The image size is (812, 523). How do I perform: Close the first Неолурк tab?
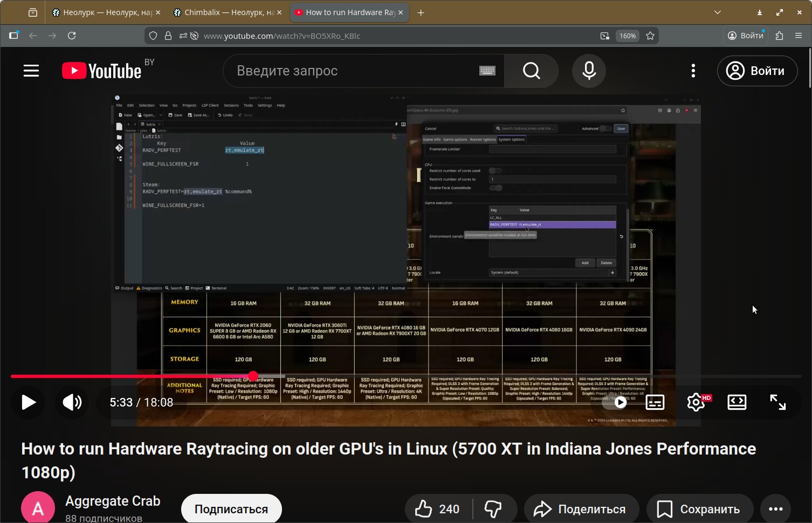tap(158, 12)
